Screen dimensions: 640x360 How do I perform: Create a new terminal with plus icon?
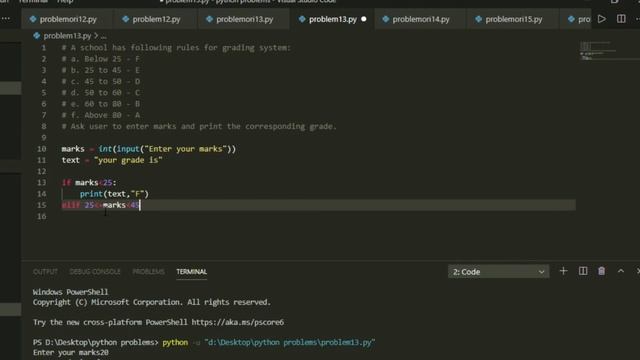pyautogui.click(x=563, y=271)
